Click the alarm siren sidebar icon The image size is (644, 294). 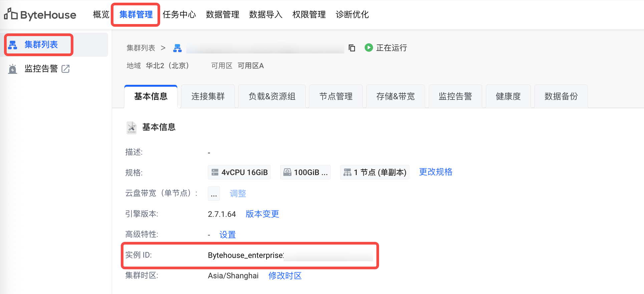(x=13, y=69)
